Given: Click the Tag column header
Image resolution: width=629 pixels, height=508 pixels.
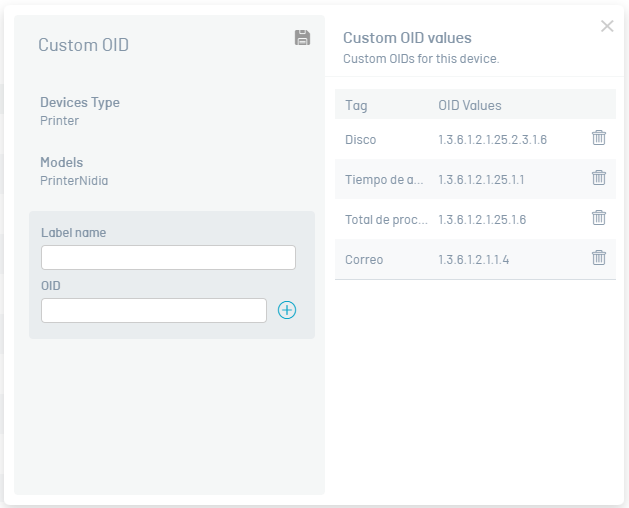Looking at the screenshot, I should [356, 105].
